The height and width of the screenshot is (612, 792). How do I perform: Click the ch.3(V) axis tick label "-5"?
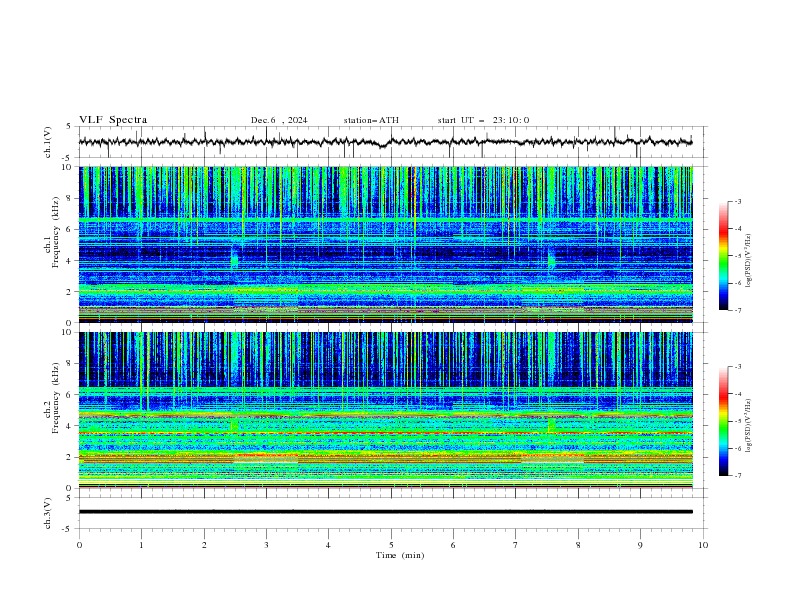pyautogui.click(x=68, y=529)
